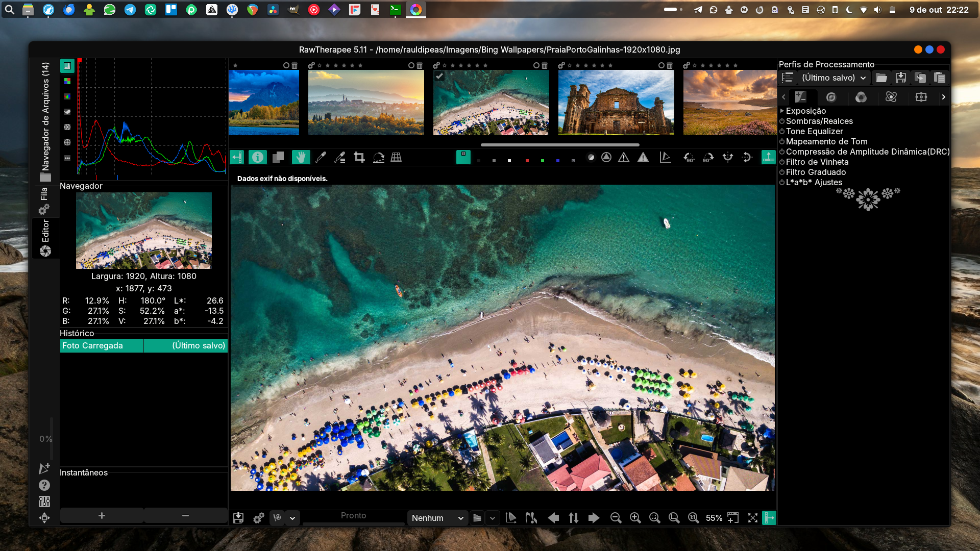Expand the Exposição section
This screenshot has height=551, width=980.
click(x=805, y=111)
